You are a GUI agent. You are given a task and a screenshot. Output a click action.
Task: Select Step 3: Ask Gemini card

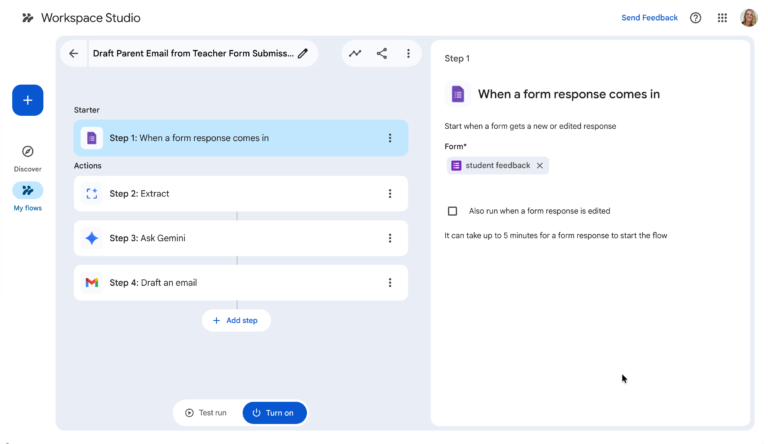(240, 238)
